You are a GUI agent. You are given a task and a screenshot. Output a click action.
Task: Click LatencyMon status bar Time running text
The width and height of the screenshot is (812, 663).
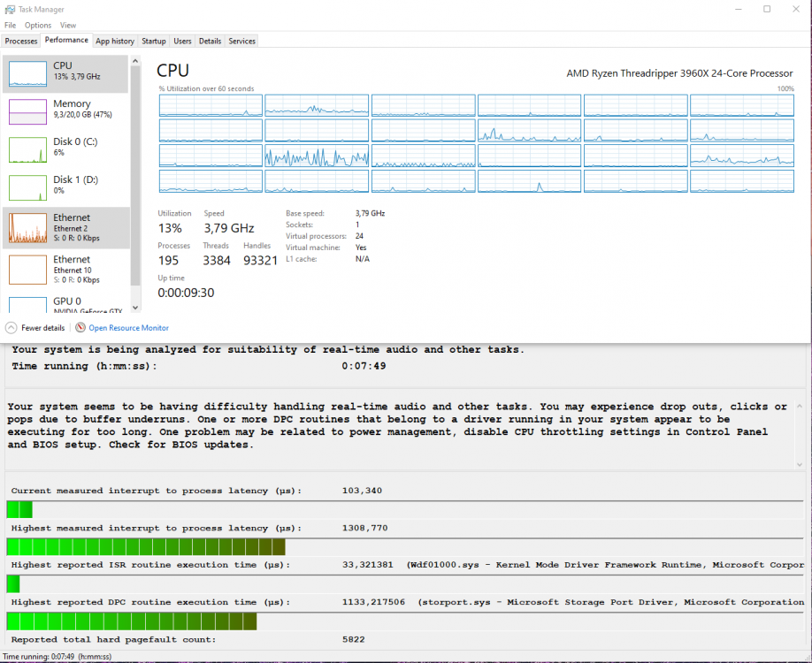57,656
